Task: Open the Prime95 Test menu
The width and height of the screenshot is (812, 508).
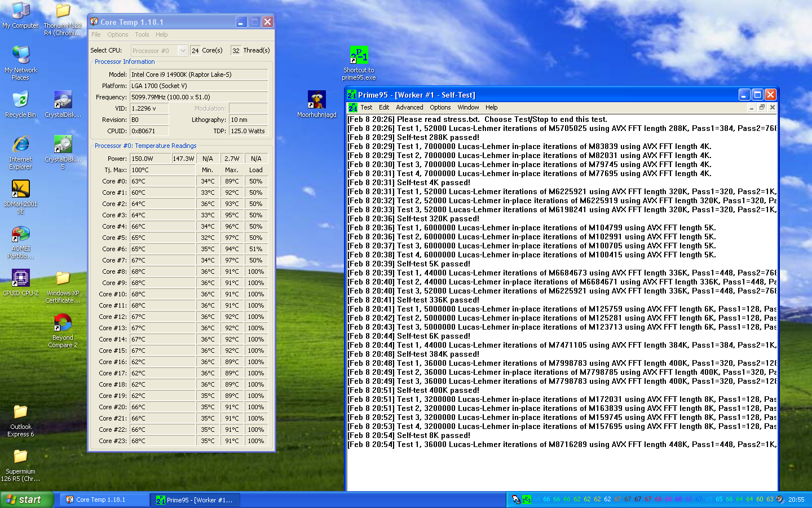Action: [366, 107]
